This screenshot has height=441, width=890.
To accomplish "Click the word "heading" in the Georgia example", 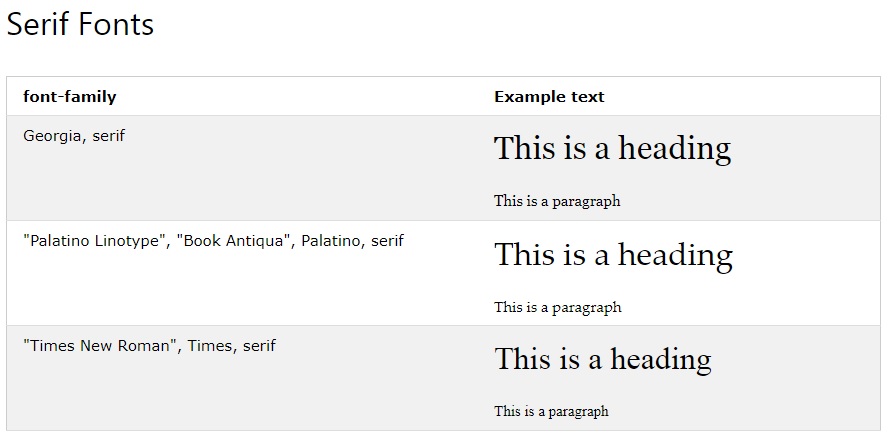I will click(674, 149).
